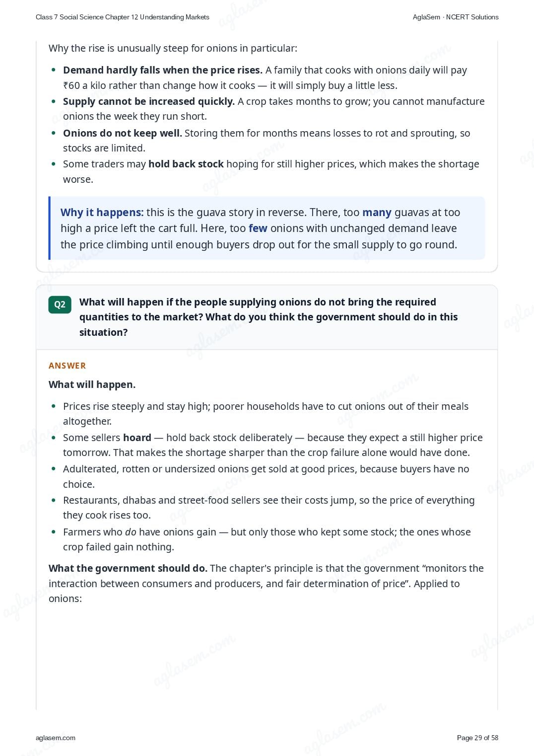Click the chapter title in the page header
534x756 pixels.
pyautogui.click(x=123, y=17)
